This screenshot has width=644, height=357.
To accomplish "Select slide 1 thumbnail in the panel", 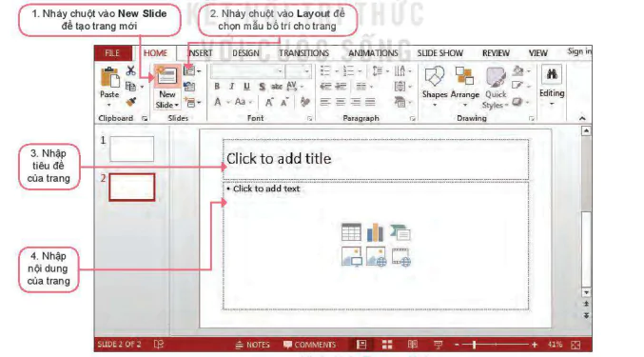I will coord(132,149).
